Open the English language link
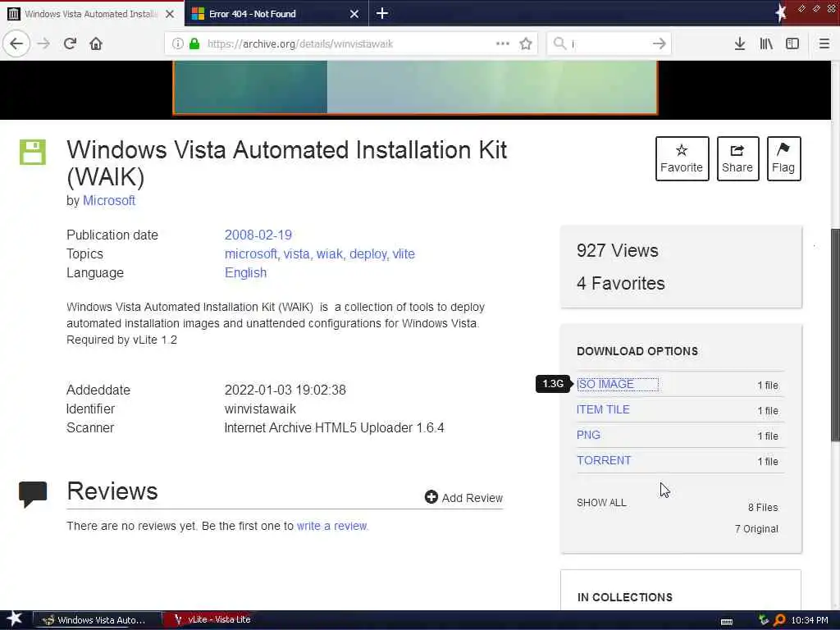 click(x=245, y=272)
